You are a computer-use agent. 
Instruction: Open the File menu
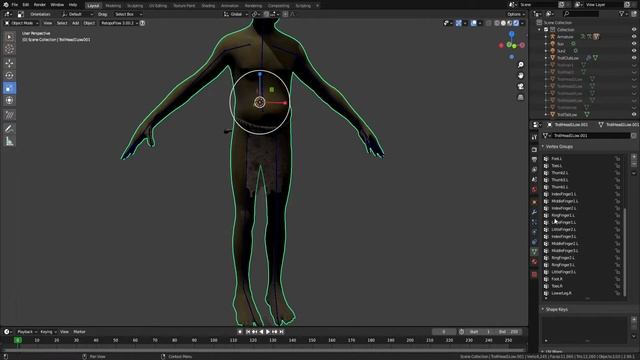tap(14, 4)
